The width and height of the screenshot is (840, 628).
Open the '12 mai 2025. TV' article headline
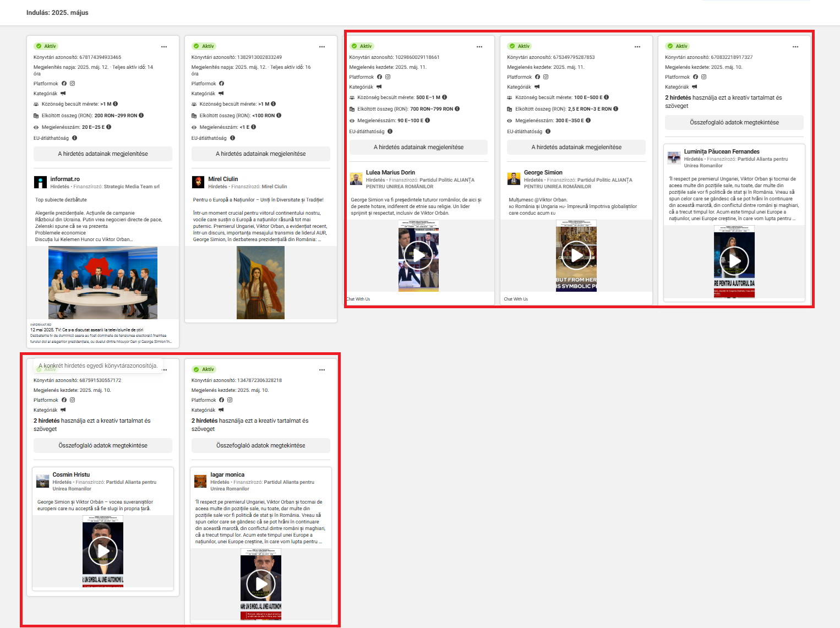[x=87, y=330]
